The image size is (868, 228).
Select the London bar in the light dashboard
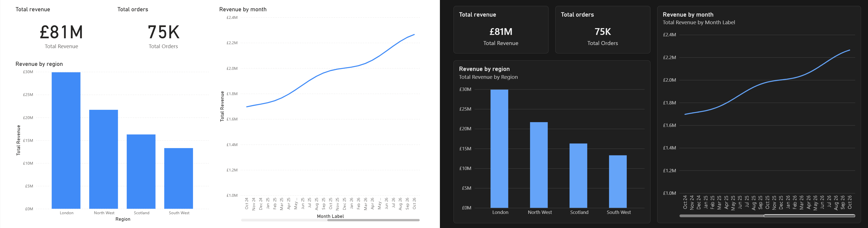tap(66, 140)
